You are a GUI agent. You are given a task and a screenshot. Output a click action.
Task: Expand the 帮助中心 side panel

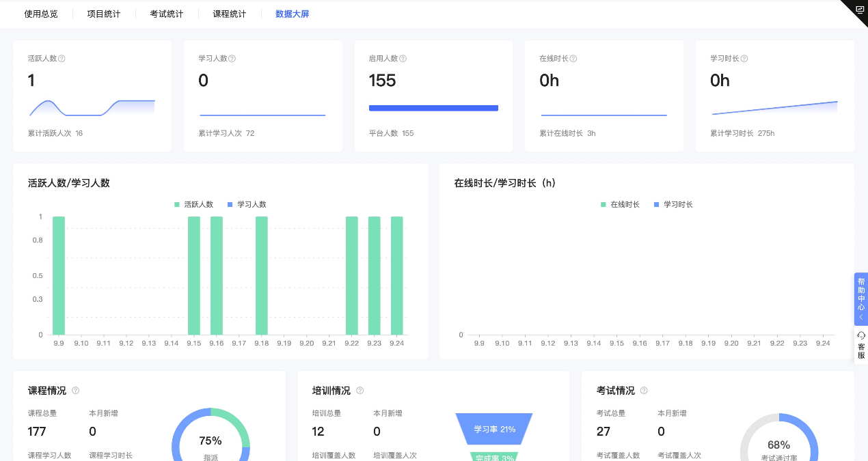click(861, 299)
